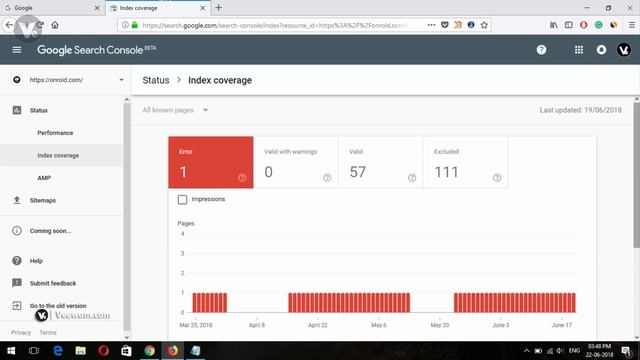Open the Google apps grid icon
The image size is (640, 360).
coord(579,50)
